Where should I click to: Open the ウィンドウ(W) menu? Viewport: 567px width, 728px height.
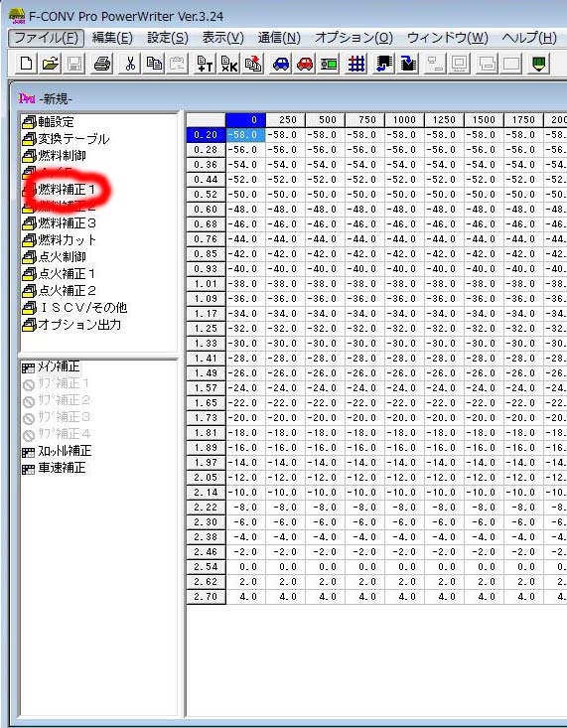[x=448, y=38]
